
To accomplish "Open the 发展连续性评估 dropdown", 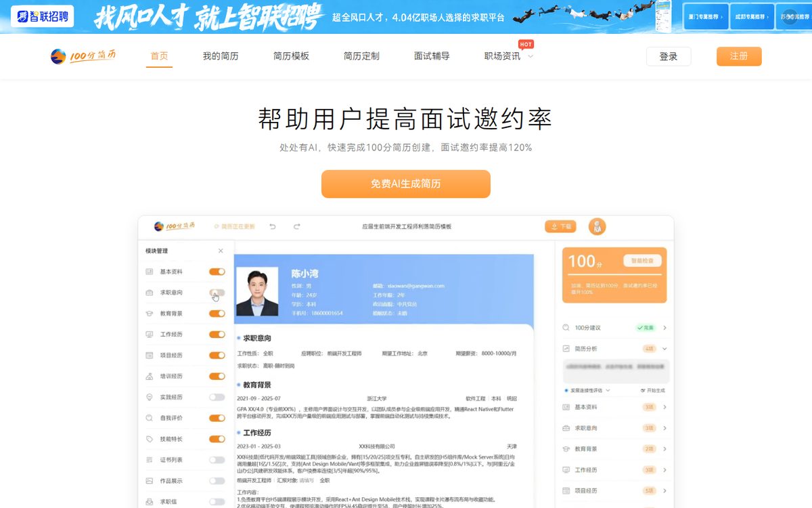I will pyautogui.click(x=588, y=391).
